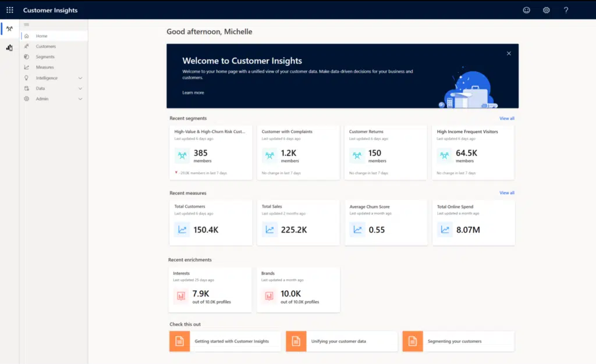Open the Customer with Complaints segment card

click(x=298, y=152)
